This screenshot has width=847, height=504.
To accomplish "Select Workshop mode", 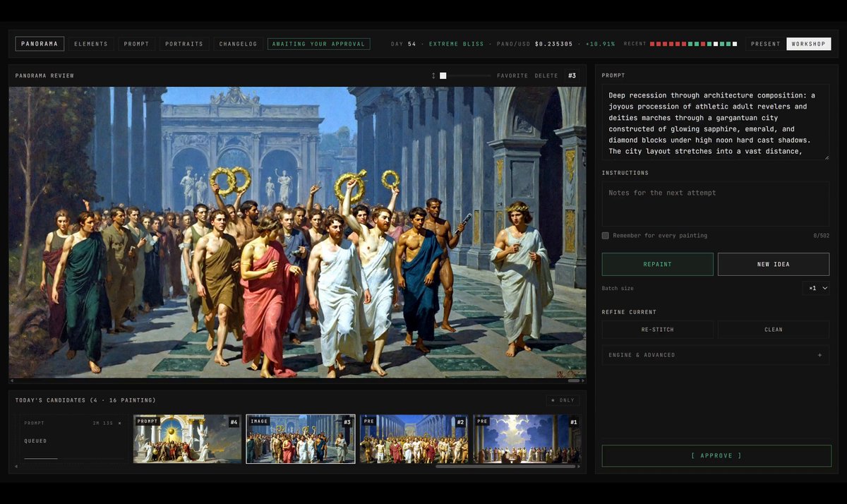I will click(x=808, y=44).
